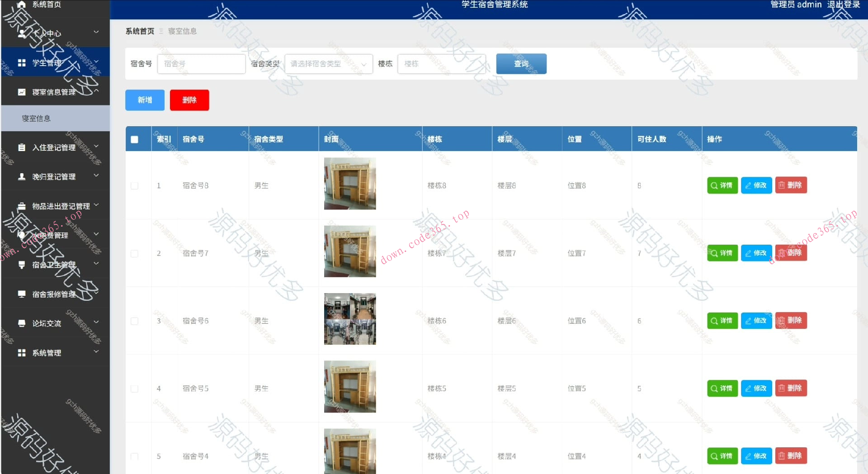Tick the checkbox for 宿舍号8 row
This screenshot has width=868, height=474.
(134, 185)
